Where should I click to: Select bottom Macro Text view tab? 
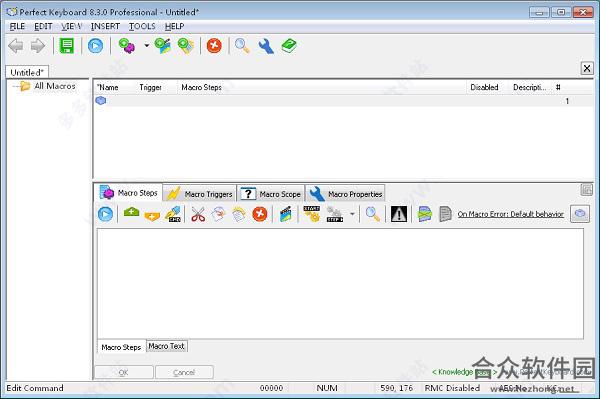pyautogui.click(x=166, y=346)
